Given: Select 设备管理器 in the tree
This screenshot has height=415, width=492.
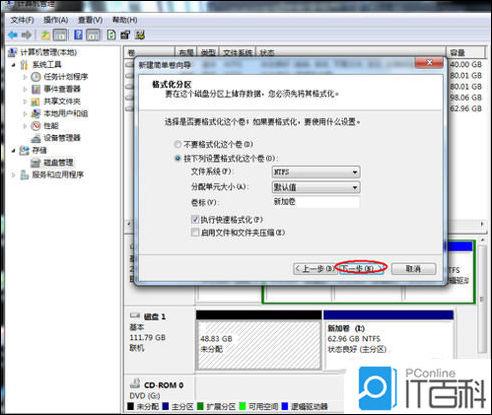Looking at the screenshot, I should click(62, 138).
